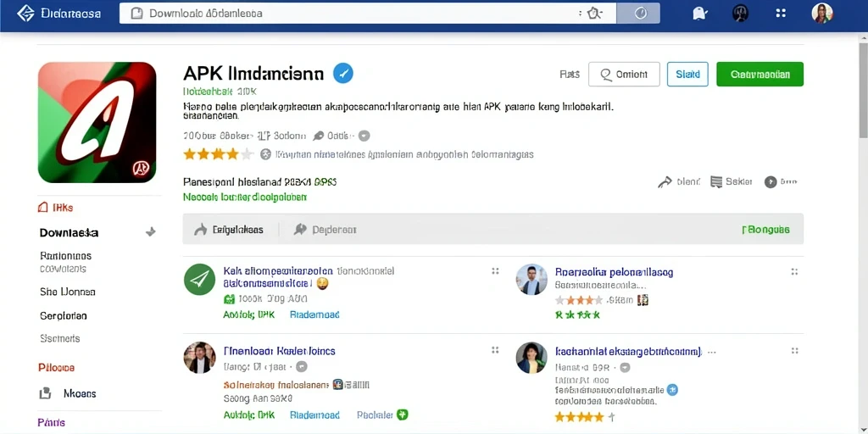
Task: Click the gray round icon right of the main star rating
Action: click(265, 154)
